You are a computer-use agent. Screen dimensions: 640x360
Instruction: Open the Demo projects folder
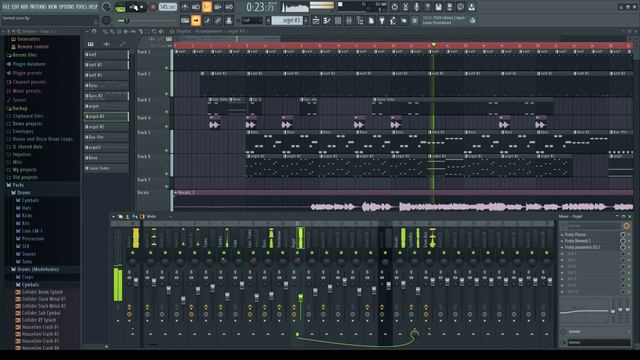coord(27,124)
